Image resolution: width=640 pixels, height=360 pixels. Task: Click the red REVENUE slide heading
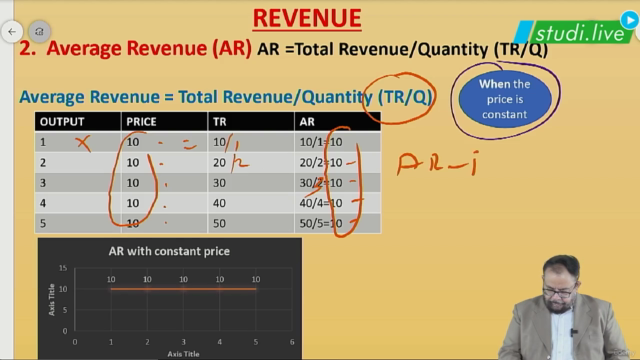click(x=307, y=18)
